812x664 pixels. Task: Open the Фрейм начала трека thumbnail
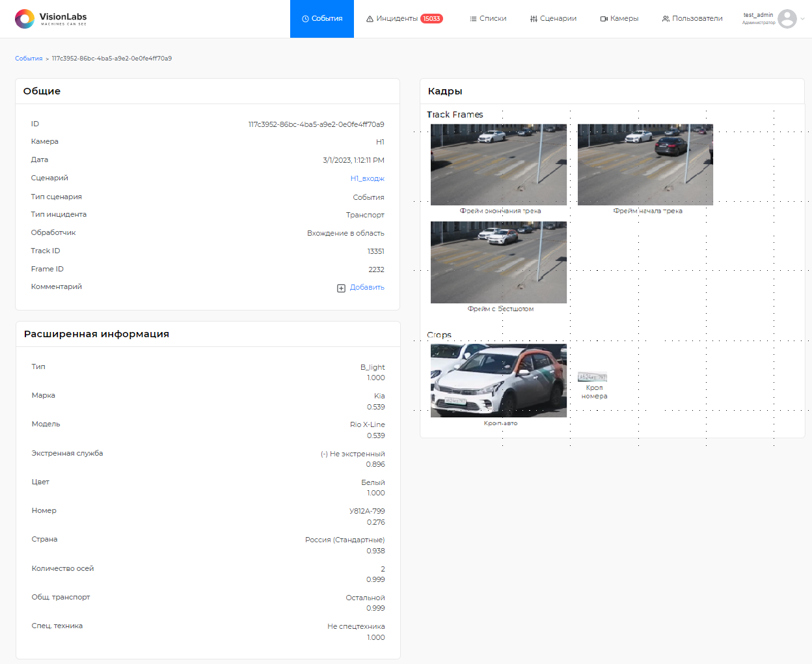click(645, 165)
